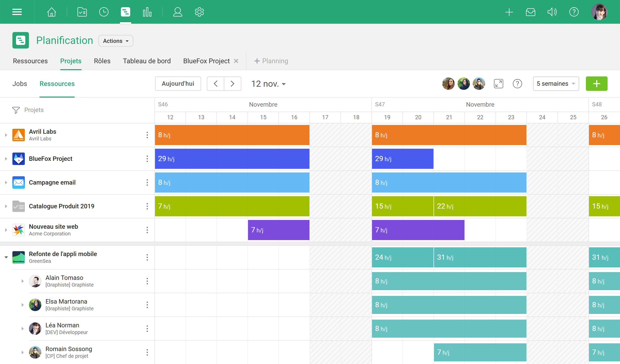Open the planning help question icon

pos(517,84)
